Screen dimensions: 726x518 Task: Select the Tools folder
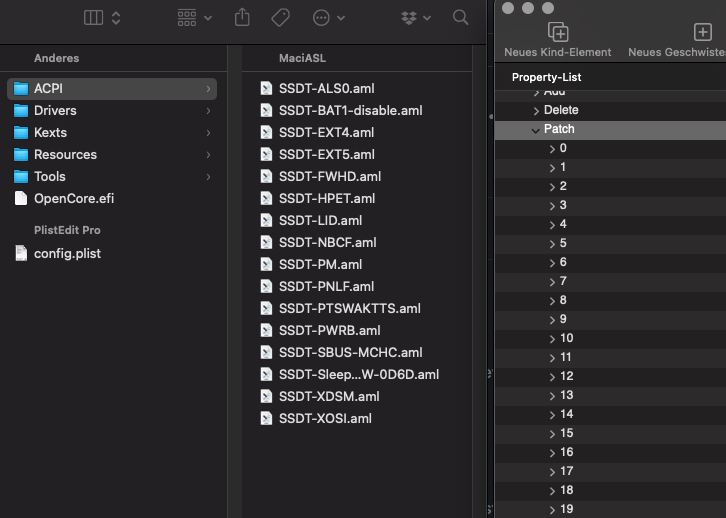(112, 176)
